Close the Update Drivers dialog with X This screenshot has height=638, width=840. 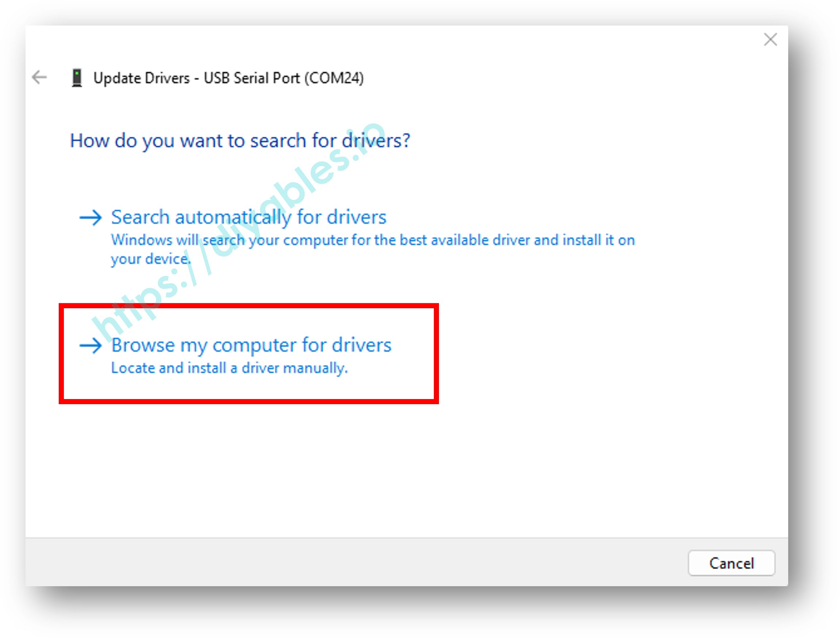click(770, 39)
